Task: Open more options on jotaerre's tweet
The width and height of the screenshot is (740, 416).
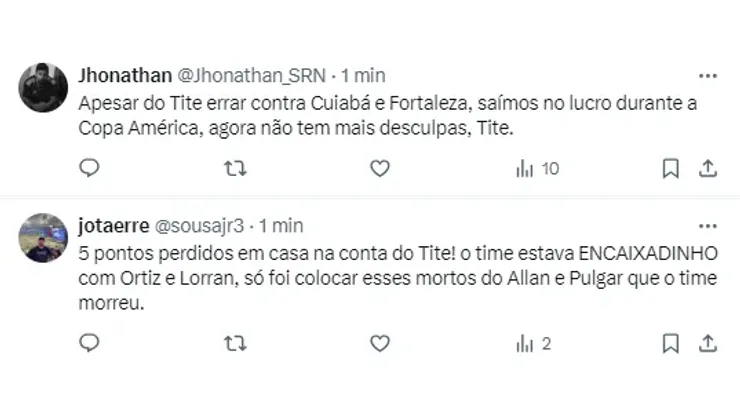Action: coord(707,226)
